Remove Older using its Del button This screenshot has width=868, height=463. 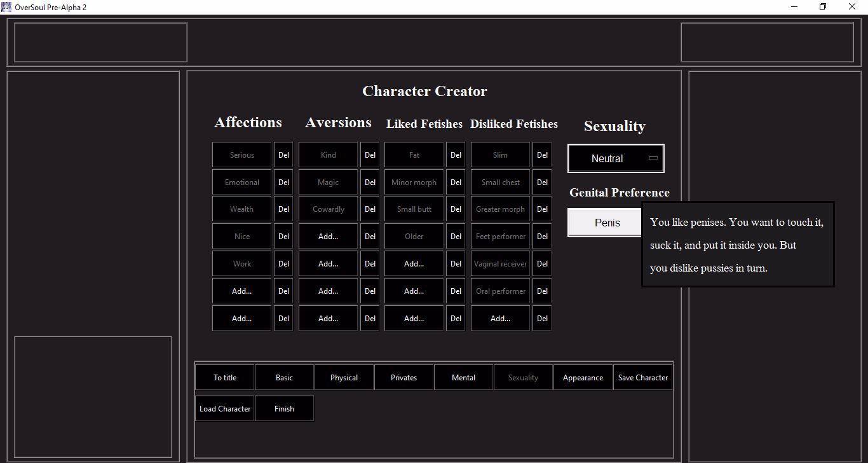[456, 236]
